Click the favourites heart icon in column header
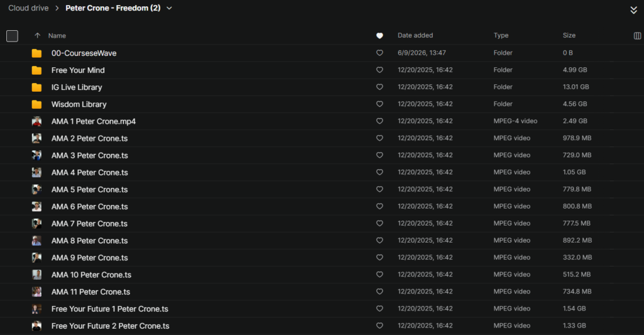644x335 pixels. click(x=379, y=36)
